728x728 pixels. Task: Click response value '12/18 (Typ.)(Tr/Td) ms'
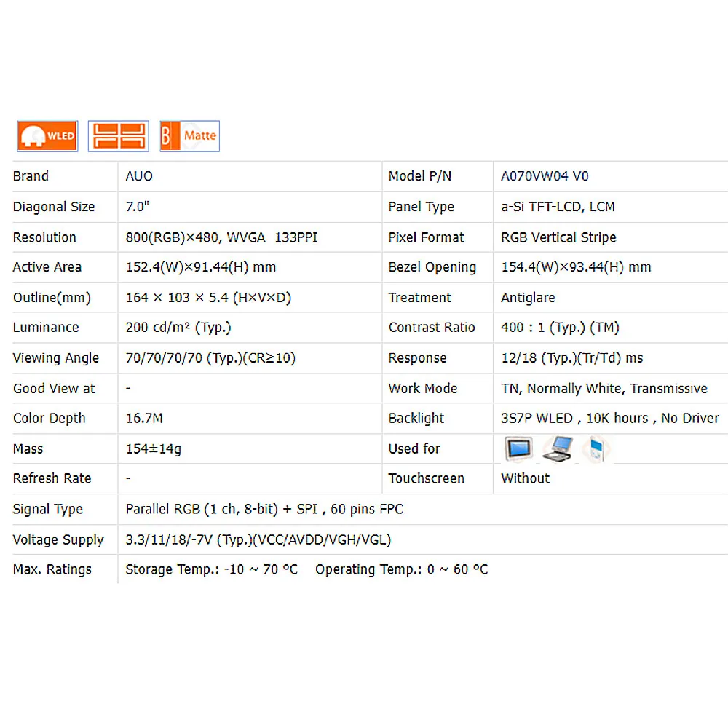572,358
